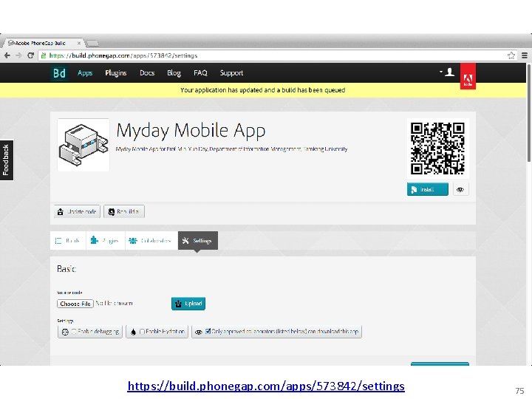This screenshot has height=399, width=532.
Task: Enable debugging checkbox
Action: point(74,332)
